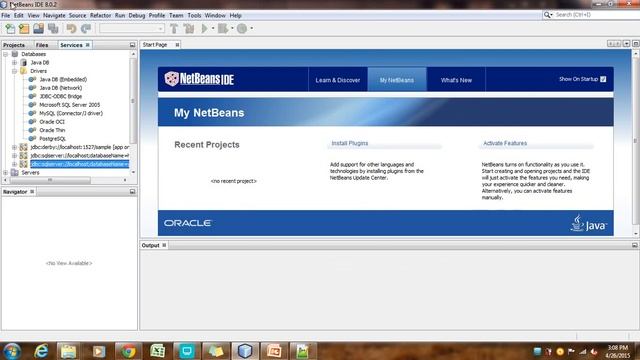Click the MySQL Connector/J driver icon
The width and height of the screenshot is (640, 360).
coord(32,113)
